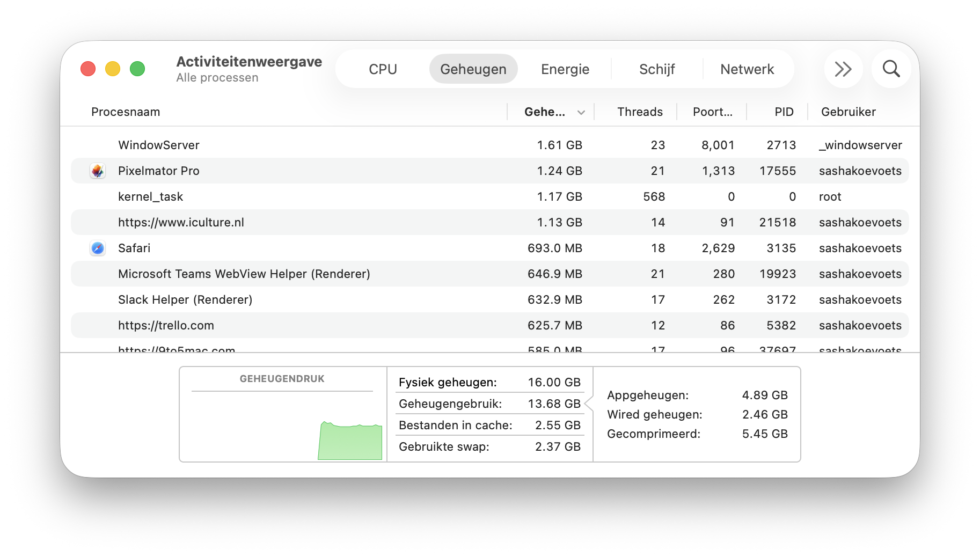Viewport: 980px width, 557px height.
Task: Click the 568 threads value
Action: pyautogui.click(x=654, y=196)
